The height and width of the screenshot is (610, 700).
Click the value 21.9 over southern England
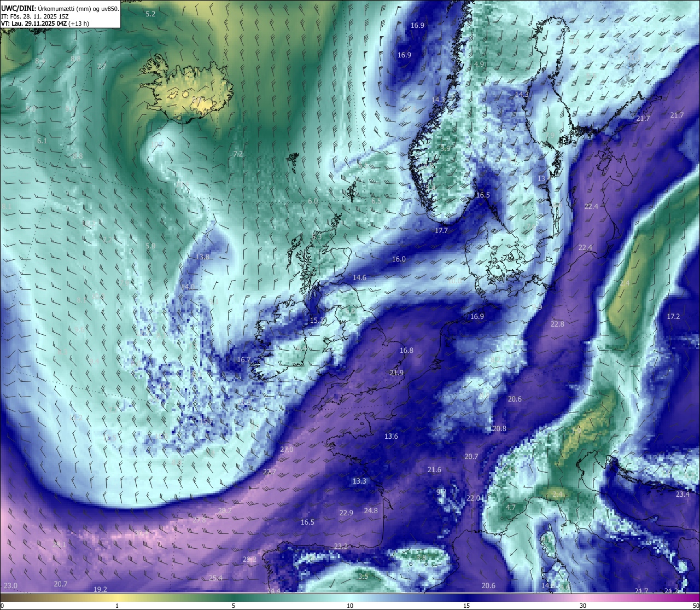point(396,373)
